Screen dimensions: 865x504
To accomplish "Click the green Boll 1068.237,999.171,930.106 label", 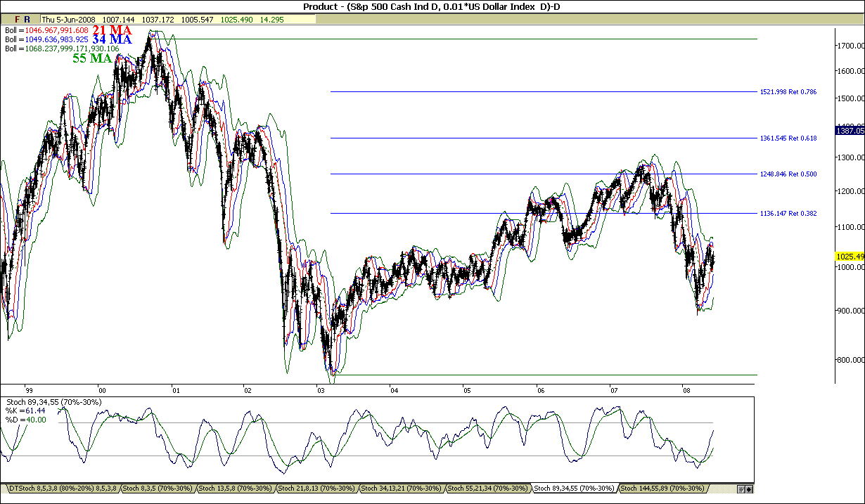I will [62, 49].
